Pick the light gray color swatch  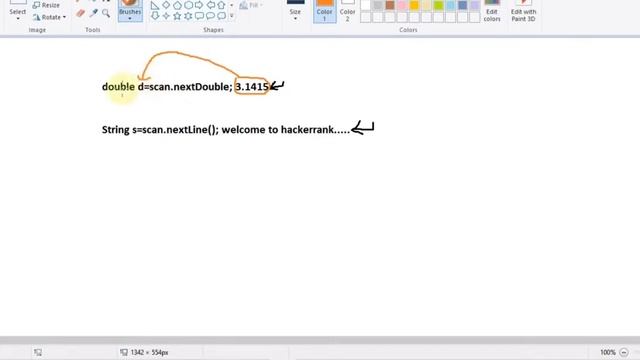(378, 5)
